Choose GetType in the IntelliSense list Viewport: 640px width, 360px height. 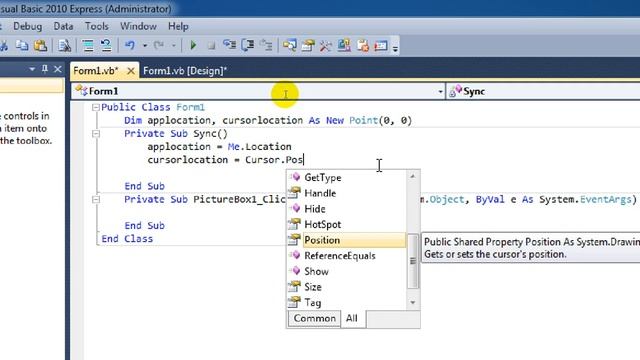point(347,178)
